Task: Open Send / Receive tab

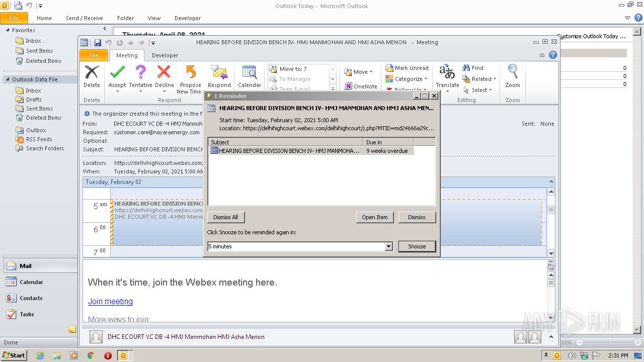Action: click(85, 18)
